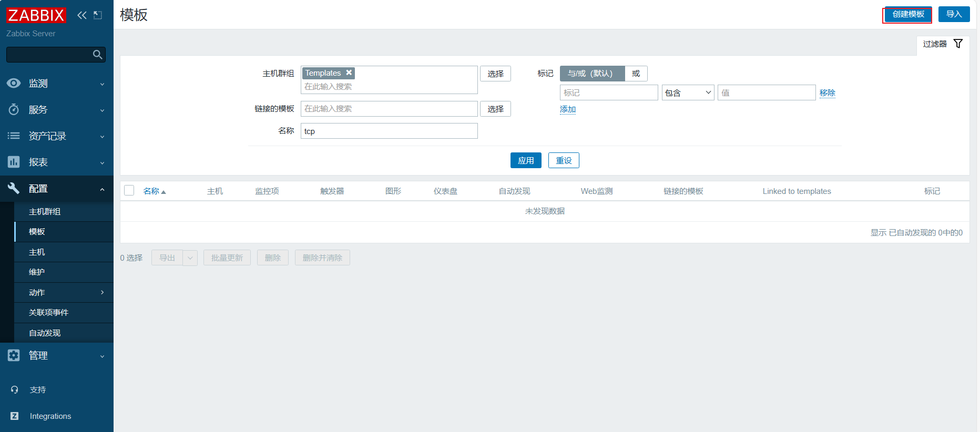Click the 创建模板 button
Image resolution: width=980 pixels, height=432 pixels.
point(908,14)
